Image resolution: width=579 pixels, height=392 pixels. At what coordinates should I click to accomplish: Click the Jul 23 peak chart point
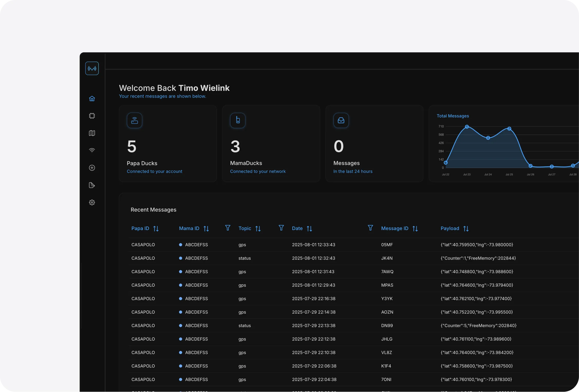tap(467, 127)
